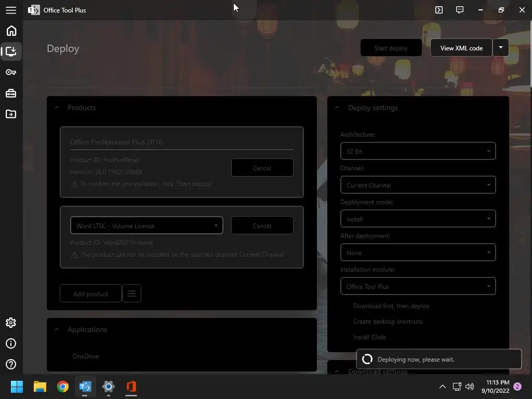Image resolution: width=532 pixels, height=399 pixels.
Task: Click the product list icon next to Add product
Action: point(131,294)
